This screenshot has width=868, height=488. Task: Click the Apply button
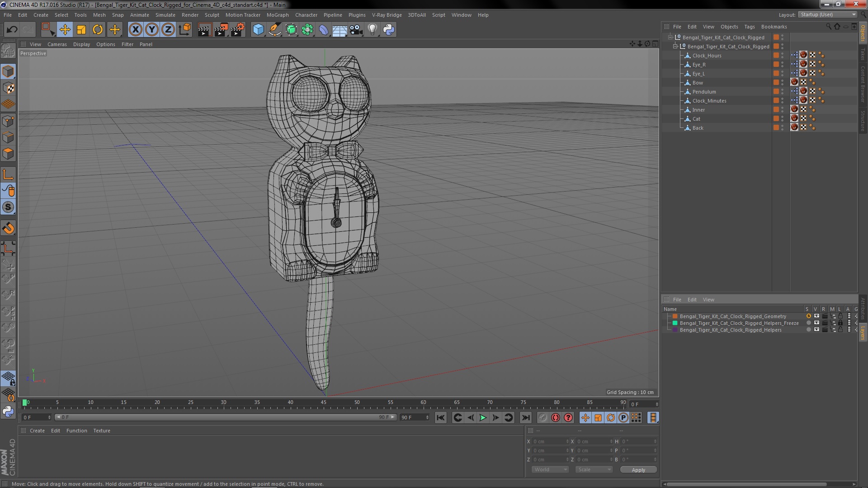[638, 470]
